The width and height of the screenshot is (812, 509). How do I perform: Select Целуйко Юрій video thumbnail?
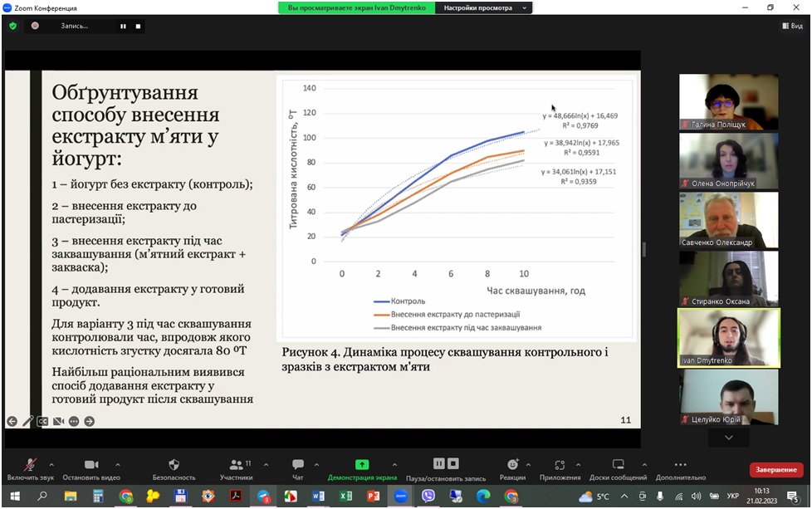(729, 397)
